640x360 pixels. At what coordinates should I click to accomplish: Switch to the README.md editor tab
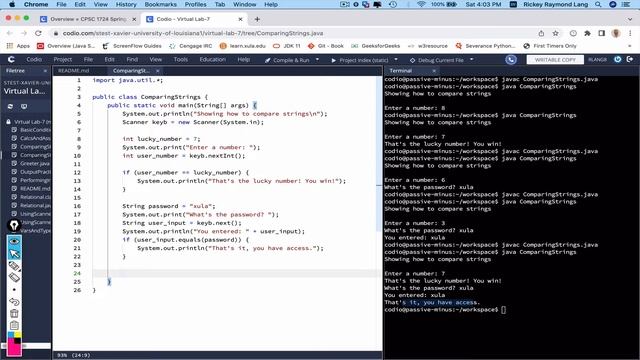(73, 71)
